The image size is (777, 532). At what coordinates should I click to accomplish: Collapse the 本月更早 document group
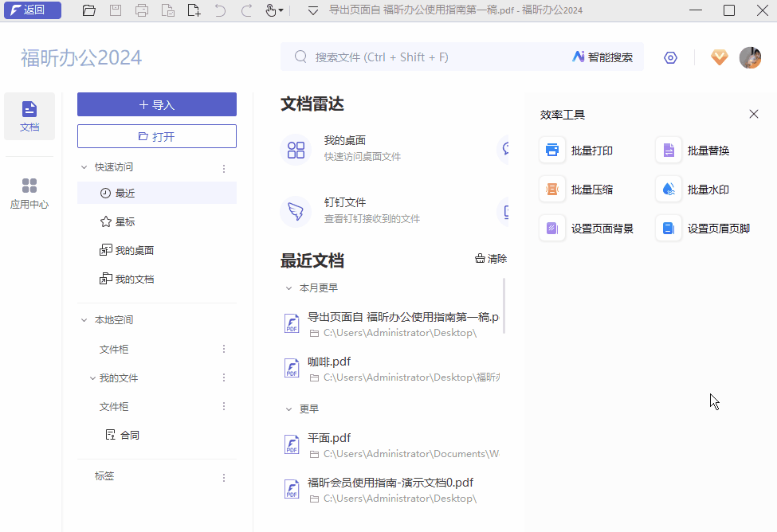tap(290, 288)
